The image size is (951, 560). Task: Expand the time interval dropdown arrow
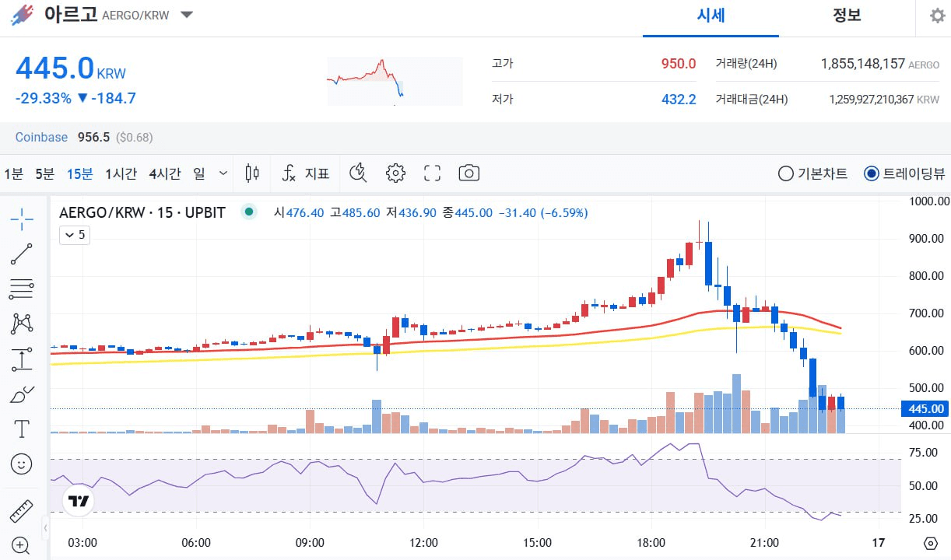pyautogui.click(x=223, y=173)
